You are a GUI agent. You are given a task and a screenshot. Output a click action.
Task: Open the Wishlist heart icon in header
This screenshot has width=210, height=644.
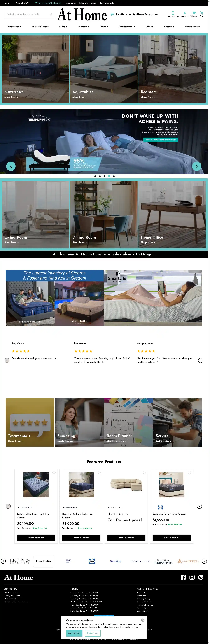pos(194,13)
